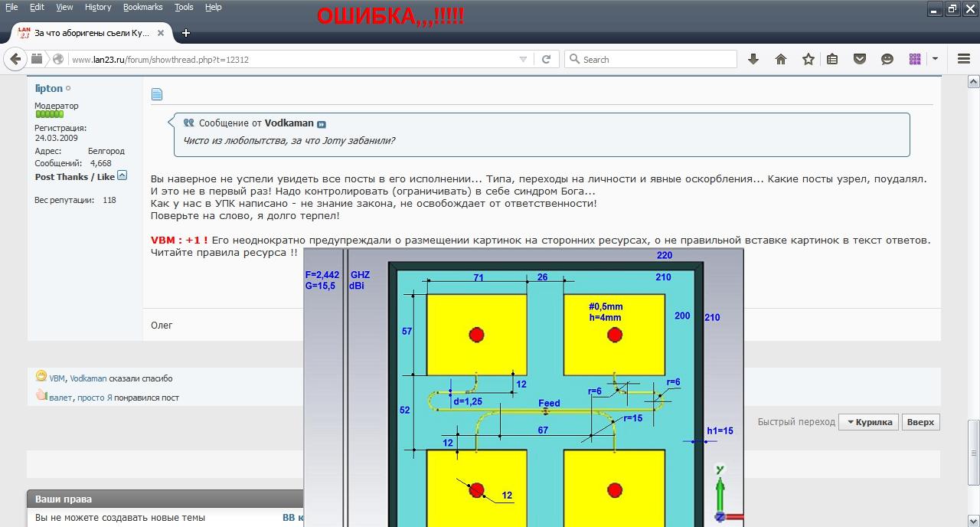Open the Bookmarks menu
Screen dimensions: 980x527
pyautogui.click(x=142, y=7)
